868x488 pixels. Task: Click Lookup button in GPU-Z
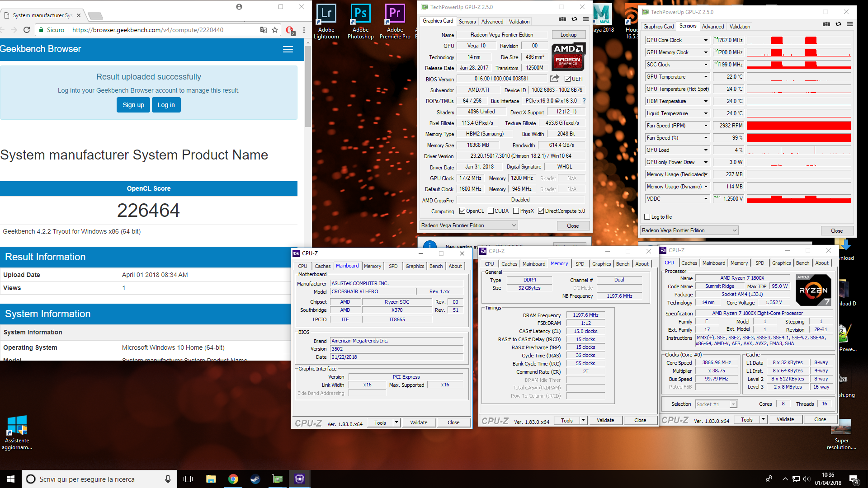(568, 35)
